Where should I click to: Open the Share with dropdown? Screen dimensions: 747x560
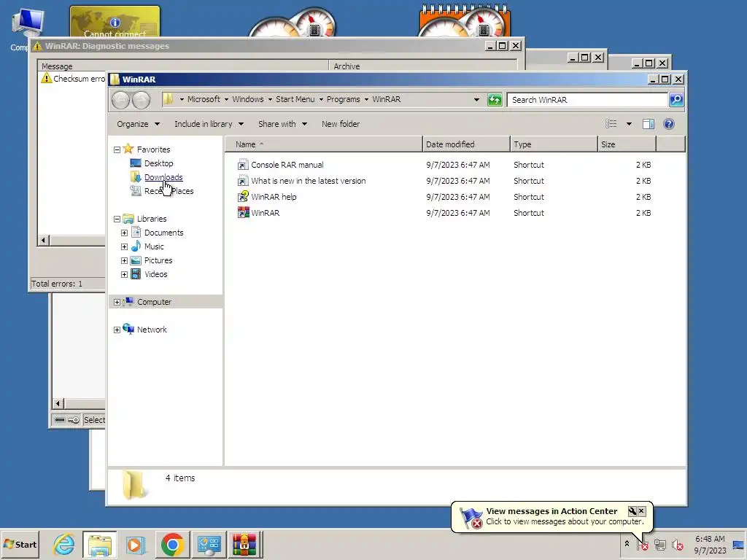point(282,124)
